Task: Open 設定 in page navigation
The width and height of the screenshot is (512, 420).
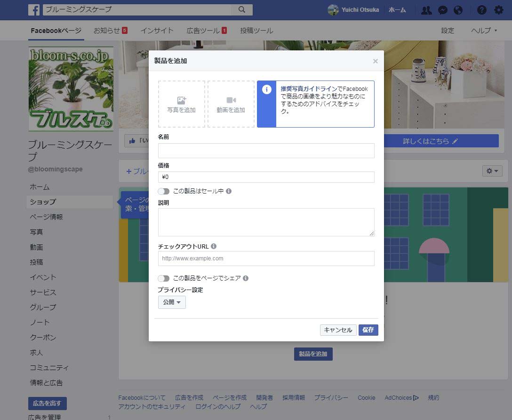Action: point(448,31)
